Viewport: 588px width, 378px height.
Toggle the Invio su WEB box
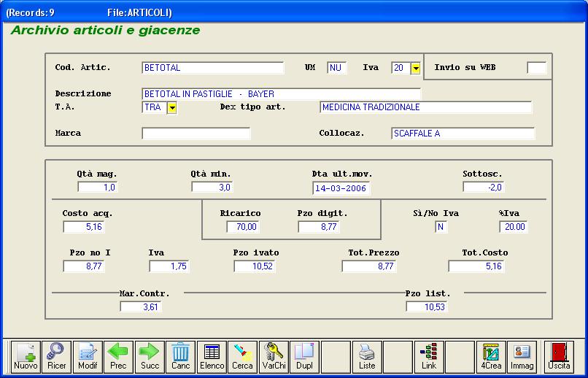tap(537, 68)
